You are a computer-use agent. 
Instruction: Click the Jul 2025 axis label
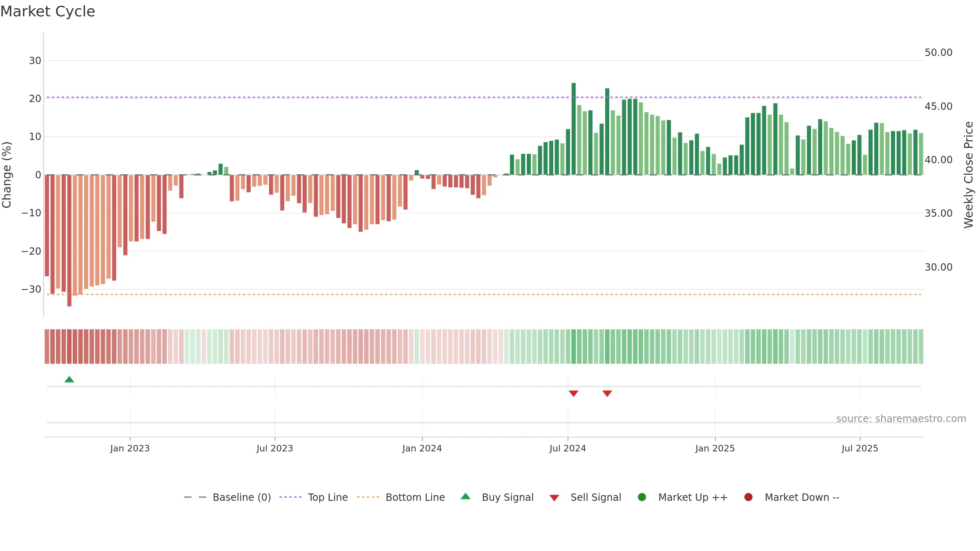pos(860,448)
